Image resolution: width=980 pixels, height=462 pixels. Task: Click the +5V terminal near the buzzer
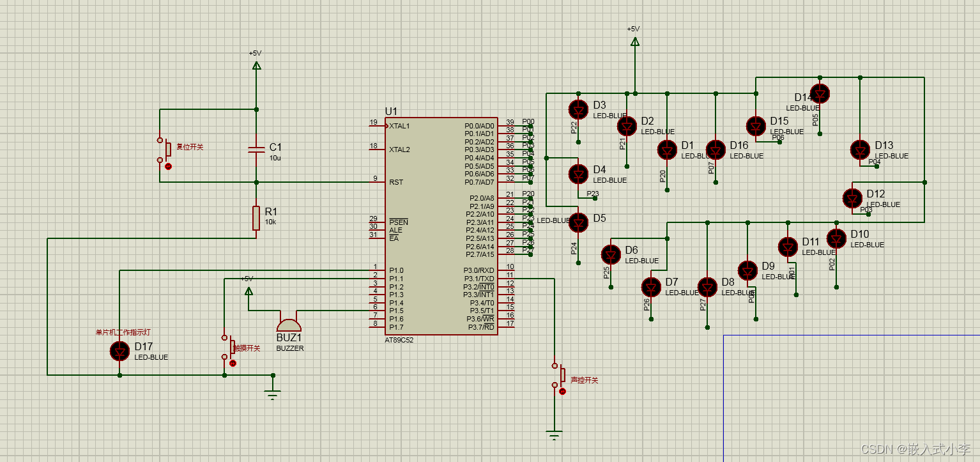point(249,291)
